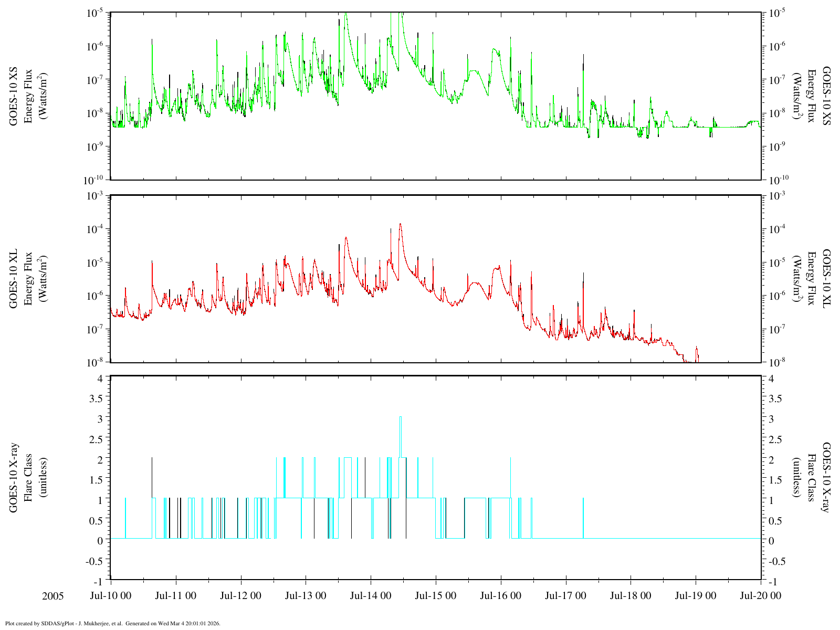
Task: Select the left 10^-3 tick label of XL panel
Action: 95,196
